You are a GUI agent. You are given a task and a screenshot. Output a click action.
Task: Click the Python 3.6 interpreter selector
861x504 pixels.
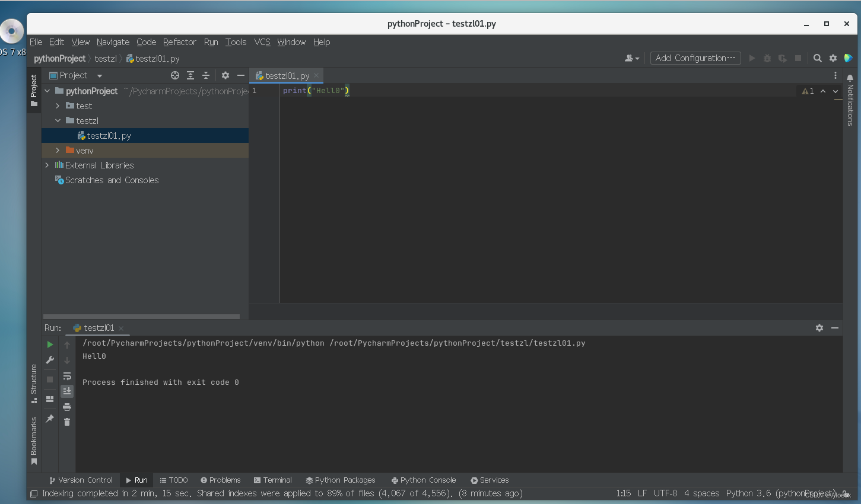pyautogui.click(x=780, y=493)
